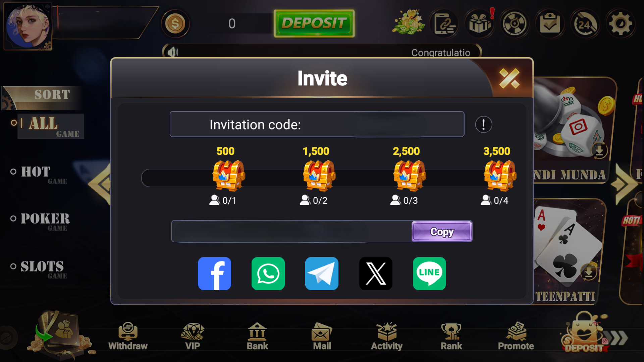
Task: Share invite through Telegram icon
Action: [322, 274]
